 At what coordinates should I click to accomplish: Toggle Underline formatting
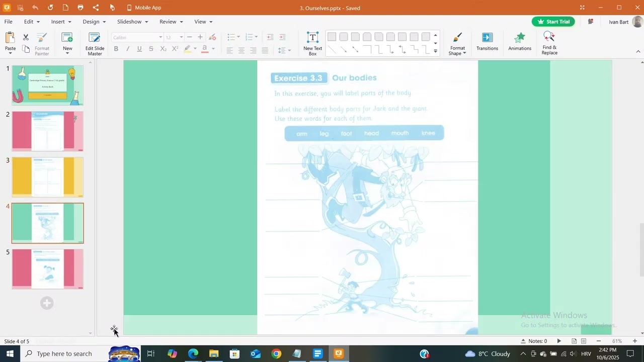coord(139,49)
